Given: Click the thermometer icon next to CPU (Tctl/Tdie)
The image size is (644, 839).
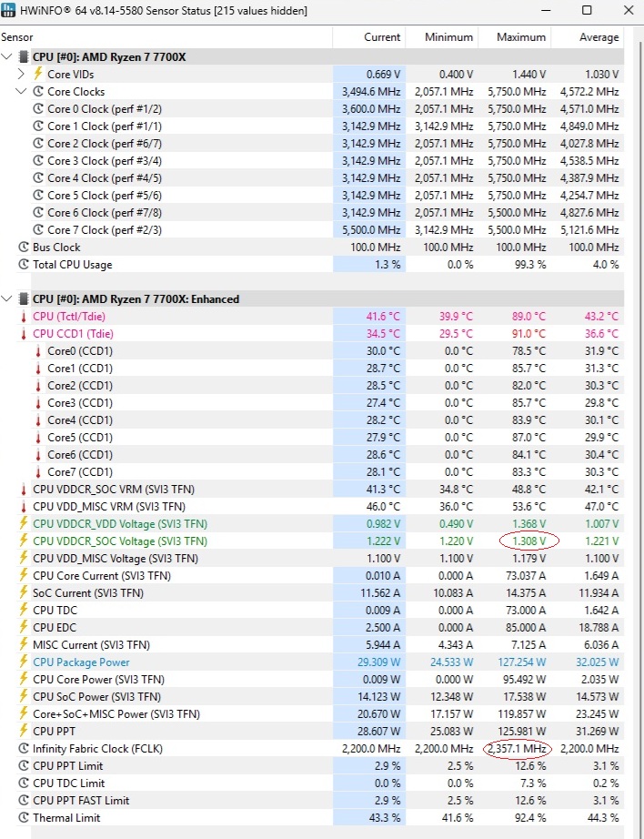Looking at the screenshot, I should (24, 317).
